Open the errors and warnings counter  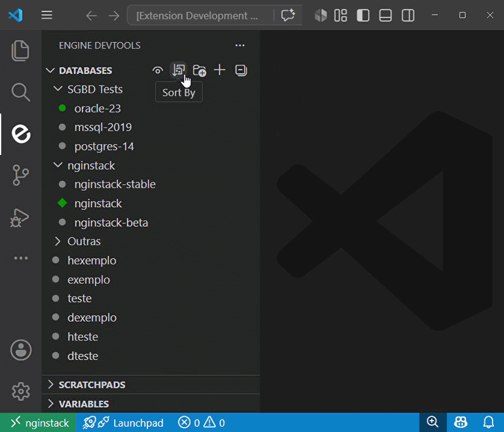pos(202,423)
